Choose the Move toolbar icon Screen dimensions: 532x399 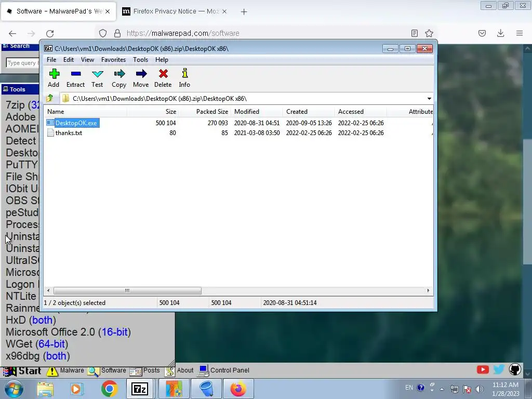coord(141,78)
